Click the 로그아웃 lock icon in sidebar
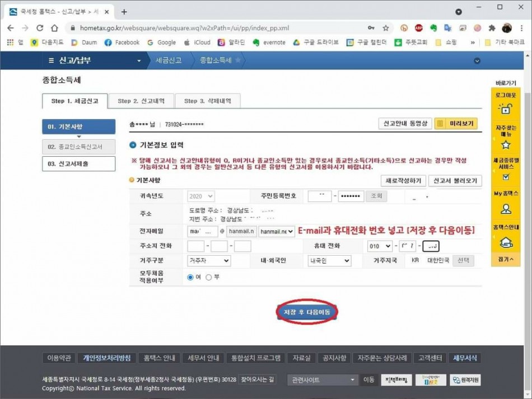This screenshot has height=399, width=532. [506, 110]
